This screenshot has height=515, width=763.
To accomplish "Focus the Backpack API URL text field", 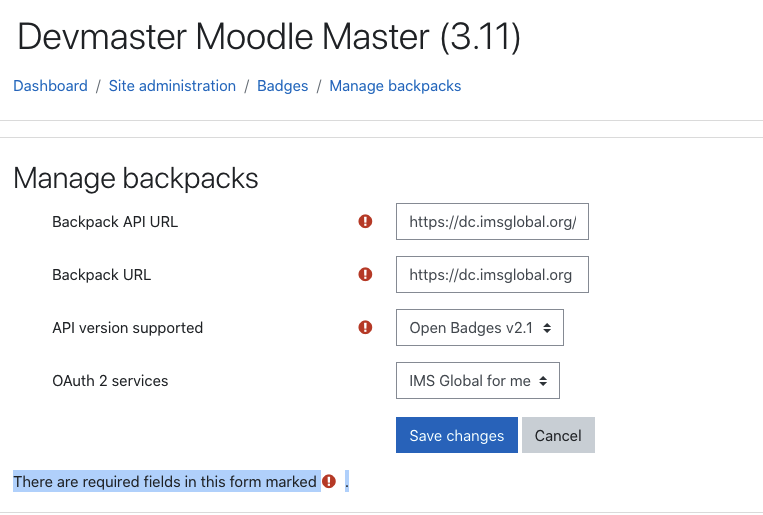I will coord(492,221).
